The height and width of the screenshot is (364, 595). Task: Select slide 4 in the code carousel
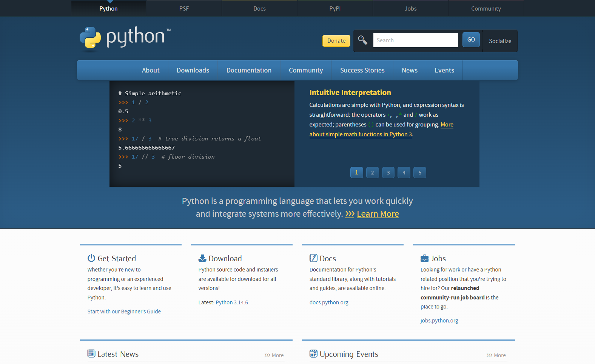[x=404, y=173]
